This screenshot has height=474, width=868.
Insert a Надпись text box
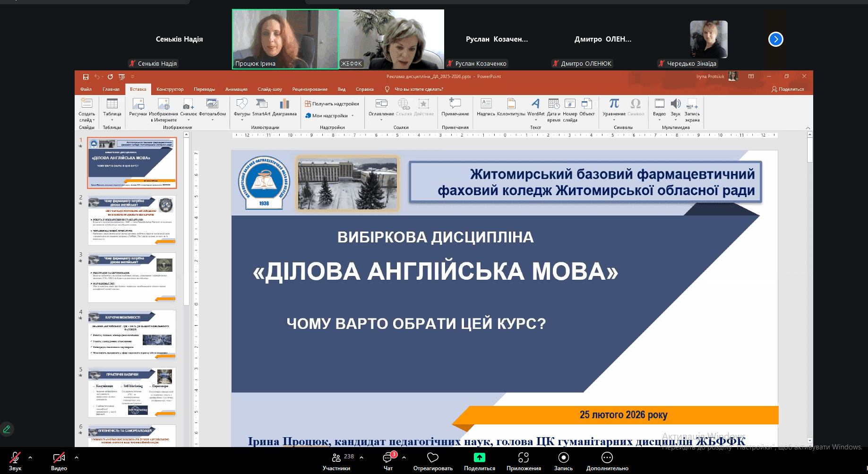(486, 107)
